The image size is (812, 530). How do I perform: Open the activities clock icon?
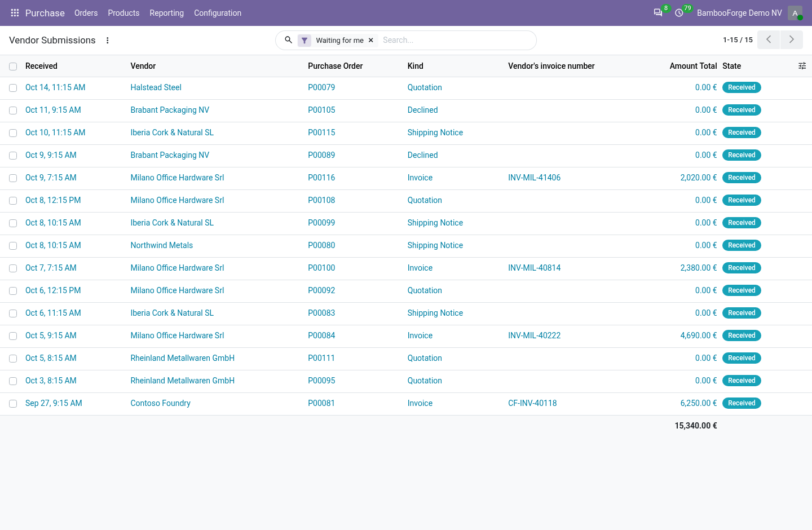pos(679,13)
